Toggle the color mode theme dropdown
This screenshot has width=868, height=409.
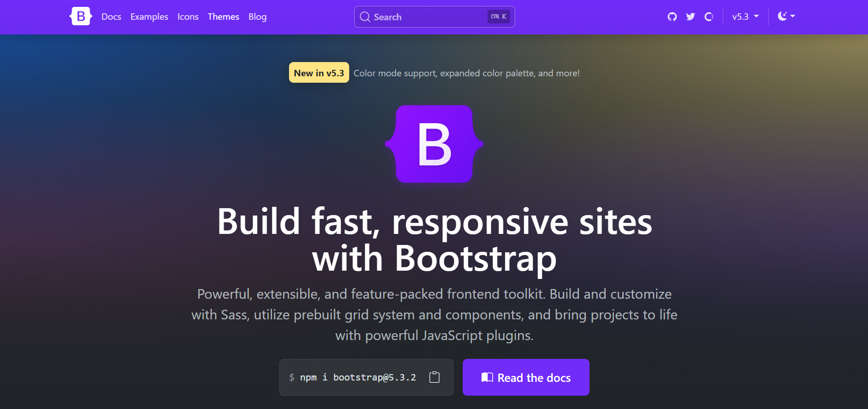786,17
